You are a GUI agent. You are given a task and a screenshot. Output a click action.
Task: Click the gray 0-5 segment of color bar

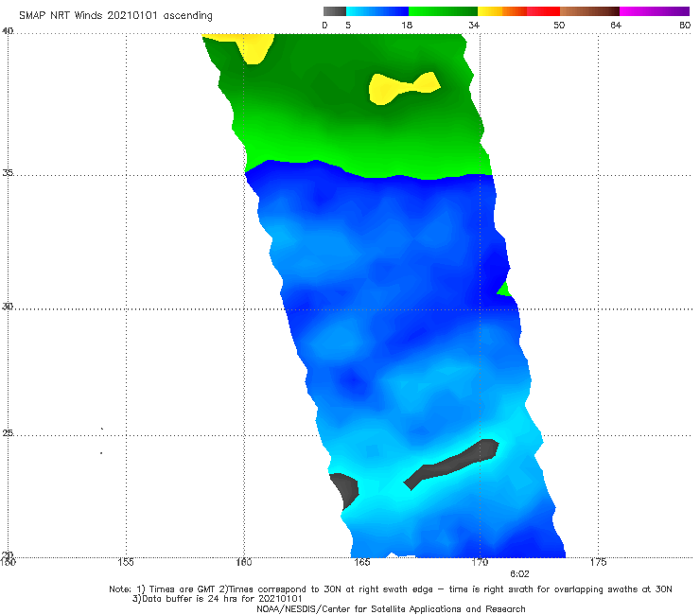[335, 11]
